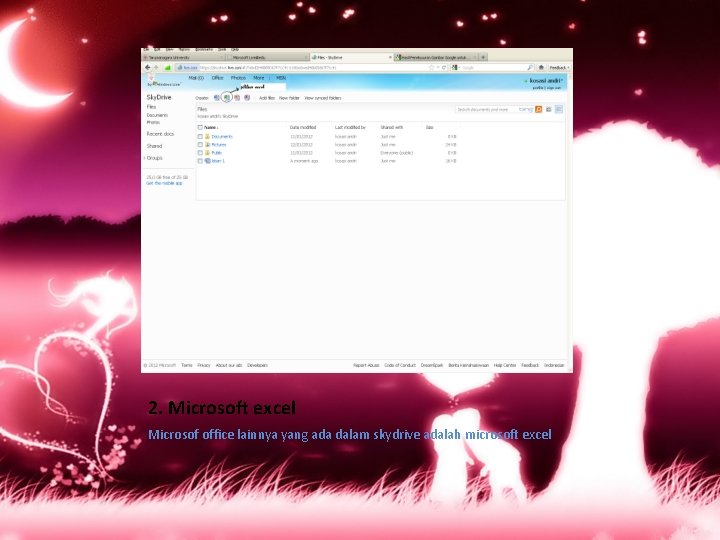Create a new Word document in SkyDrive
The height and width of the screenshot is (540, 720).
pyautogui.click(x=217, y=98)
